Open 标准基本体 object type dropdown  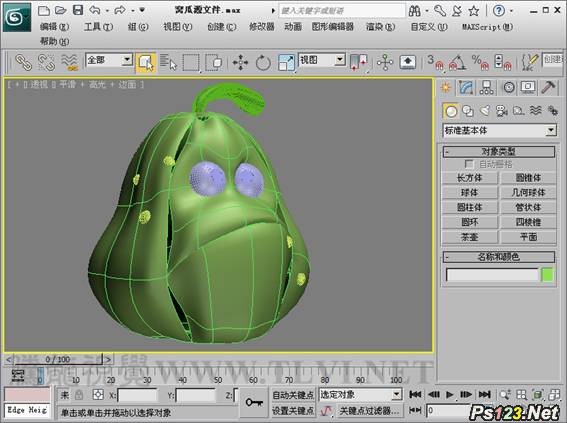click(499, 130)
